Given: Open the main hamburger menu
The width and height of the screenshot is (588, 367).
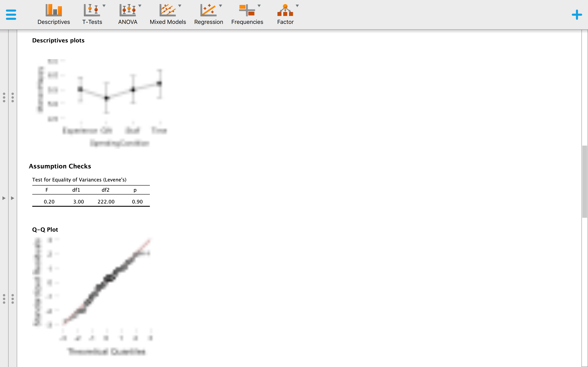Looking at the screenshot, I should (11, 14).
